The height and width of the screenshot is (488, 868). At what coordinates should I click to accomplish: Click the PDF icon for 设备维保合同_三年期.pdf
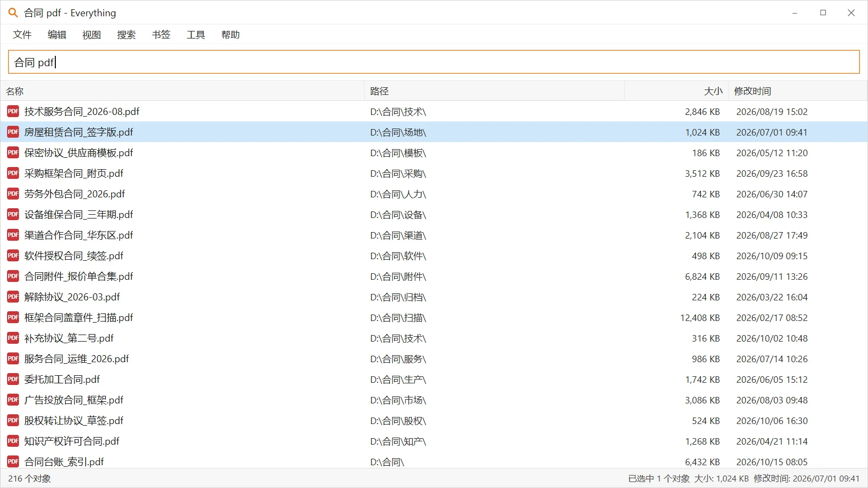coord(13,215)
